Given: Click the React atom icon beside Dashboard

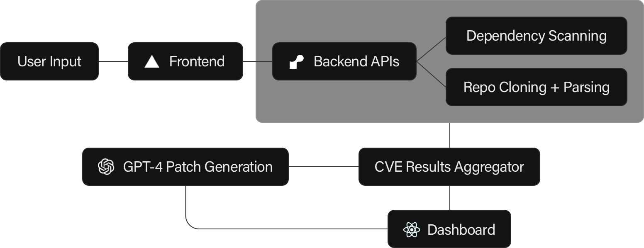Looking at the screenshot, I should [411, 230].
